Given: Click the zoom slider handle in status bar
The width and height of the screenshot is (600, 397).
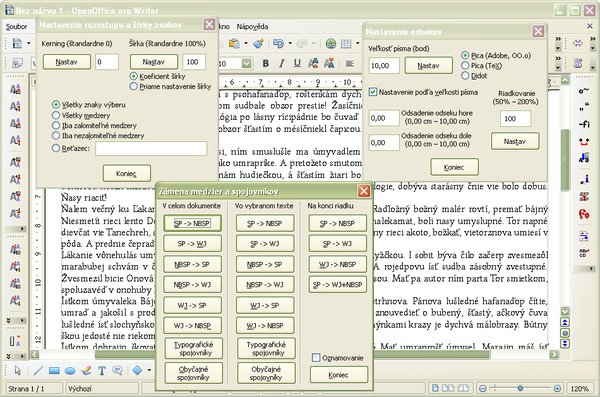Looking at the screenshot, I should [x=520, y=388].
